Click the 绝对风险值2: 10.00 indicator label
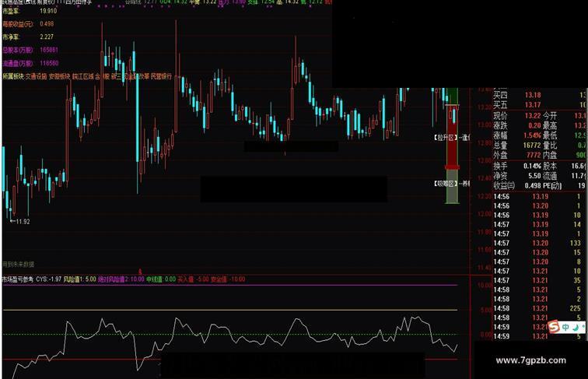Screen dimensions: 588x379 [121, 279]
